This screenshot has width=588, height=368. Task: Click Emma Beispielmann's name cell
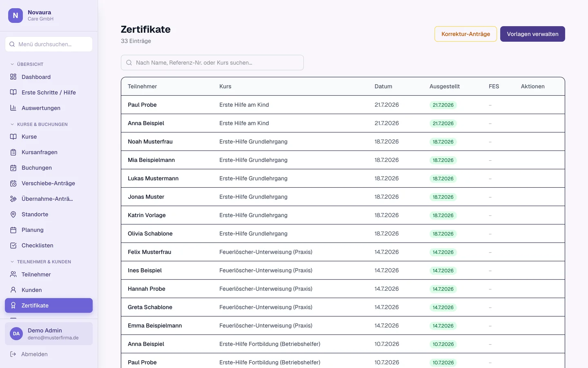point(155,325)
